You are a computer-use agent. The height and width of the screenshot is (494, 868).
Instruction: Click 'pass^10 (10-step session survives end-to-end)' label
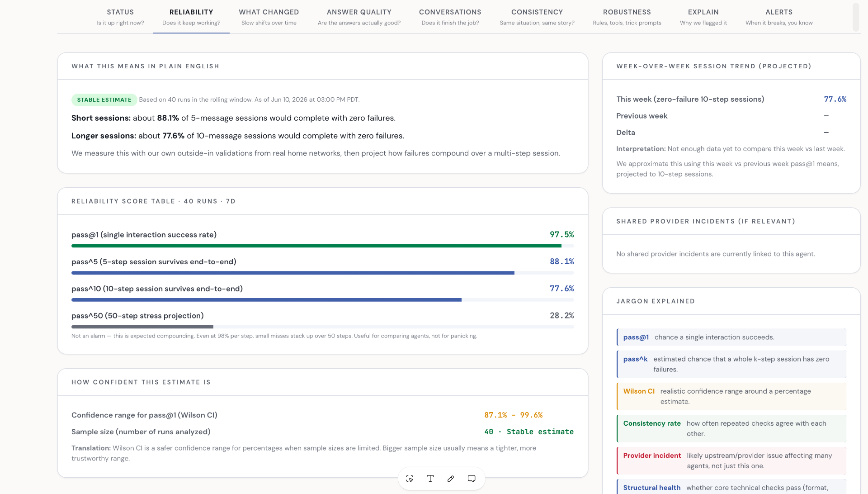click(157, 289)
